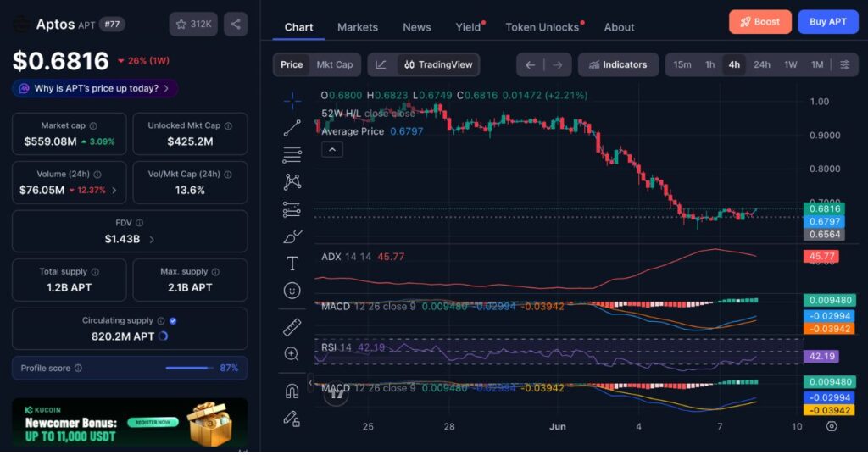Open chart time axis settings gear
Image resolution: width=868 pixels, height=455 pixels.
pyautogui.click(x=832, y=426)
